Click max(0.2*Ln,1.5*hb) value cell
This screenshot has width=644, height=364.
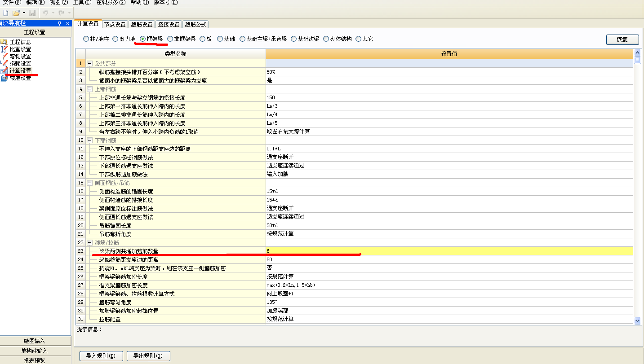tap(449, 285)
